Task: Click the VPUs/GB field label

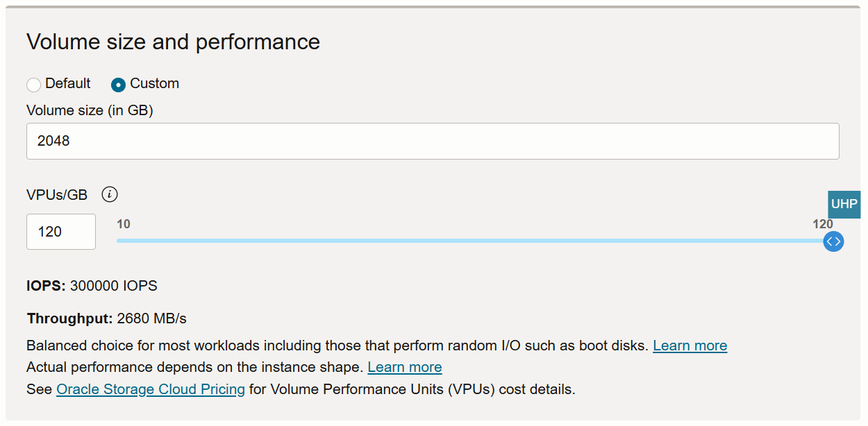Action: (57, 195)
